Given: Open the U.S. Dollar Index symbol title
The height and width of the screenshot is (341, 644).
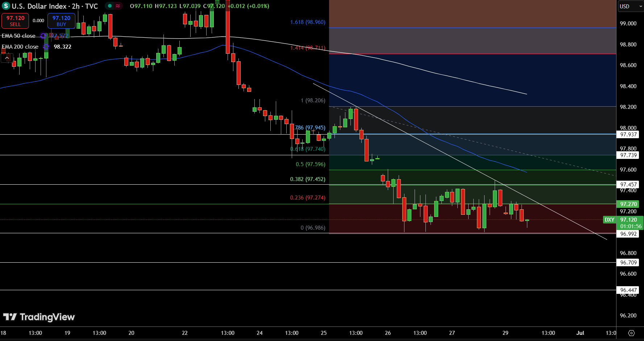Looking at the screenshot, I should [x=55, y=6].
